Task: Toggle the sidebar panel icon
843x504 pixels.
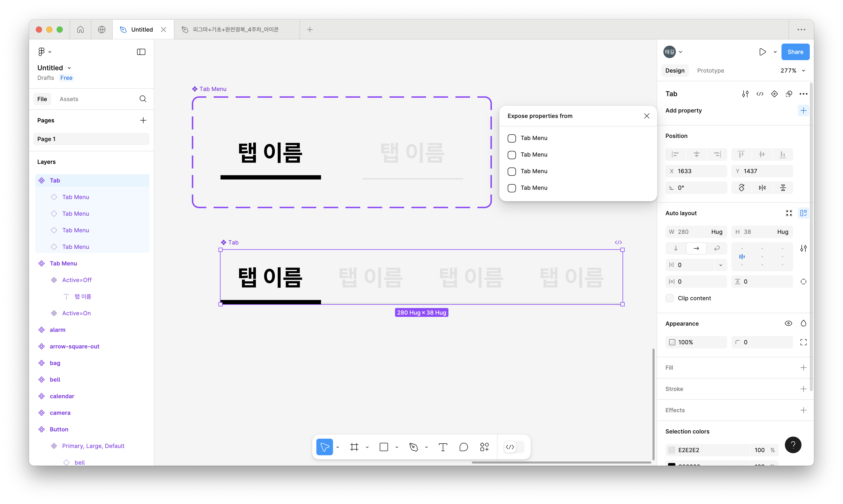Action: (141, 52)
